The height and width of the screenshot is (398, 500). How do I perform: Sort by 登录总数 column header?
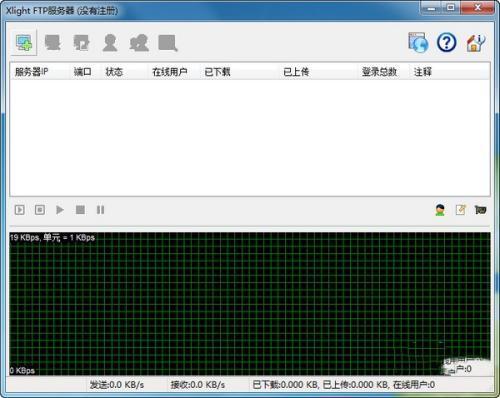click(383, 72)
